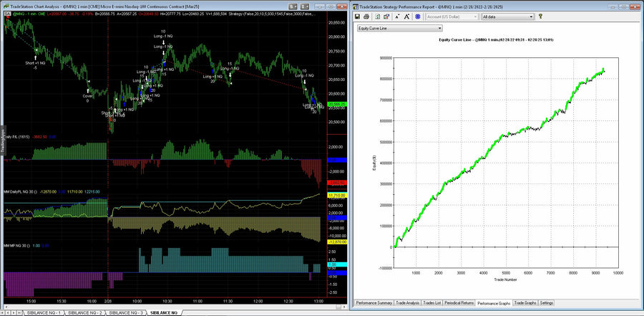Click the 5000 trade number axis value

point(506,273)
